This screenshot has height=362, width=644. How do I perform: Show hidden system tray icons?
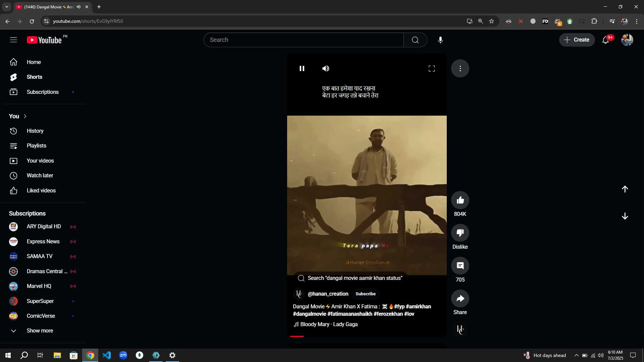tap(576, 355)
